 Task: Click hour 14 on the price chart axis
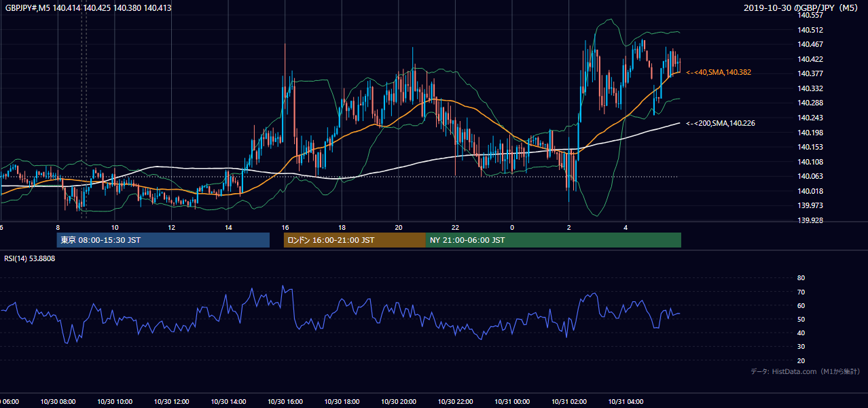tap(228, 227)
